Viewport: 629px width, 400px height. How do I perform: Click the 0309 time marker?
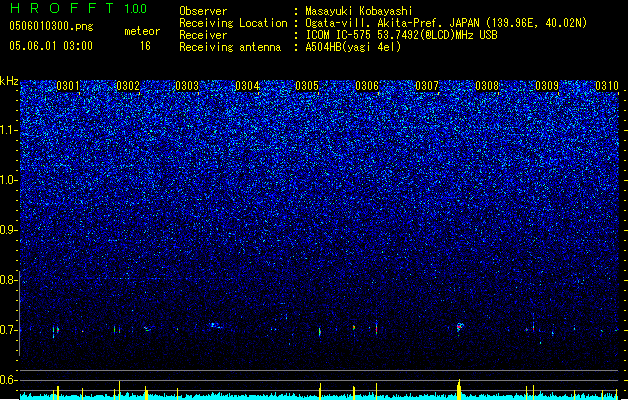(x=547, y=86)
